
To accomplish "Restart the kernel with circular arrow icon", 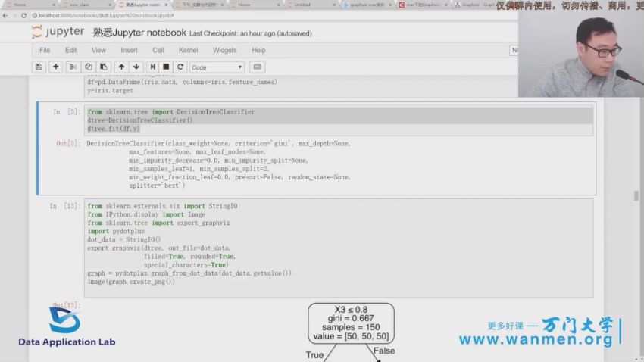I will coord(180,67).
